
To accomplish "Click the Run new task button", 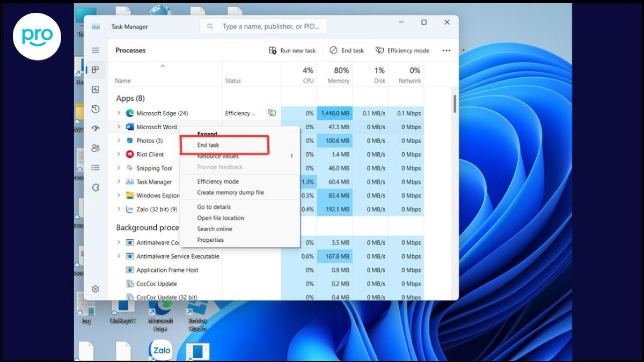I will coord(292,50).
